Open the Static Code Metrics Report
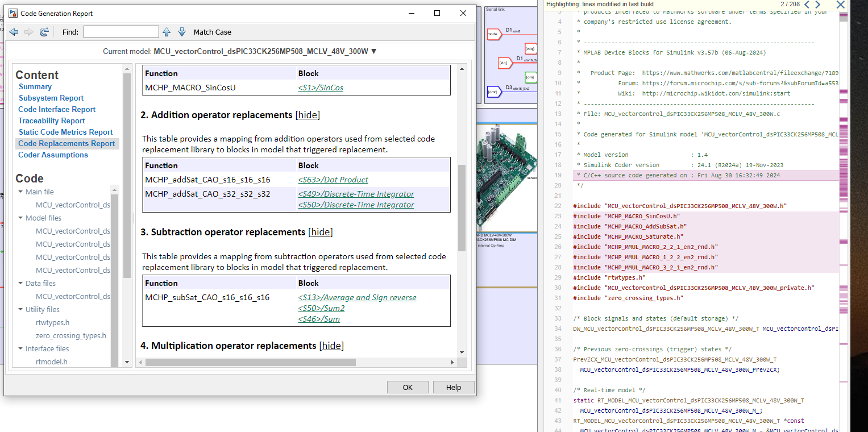This screenshot has width=868, height=432. 65,132
